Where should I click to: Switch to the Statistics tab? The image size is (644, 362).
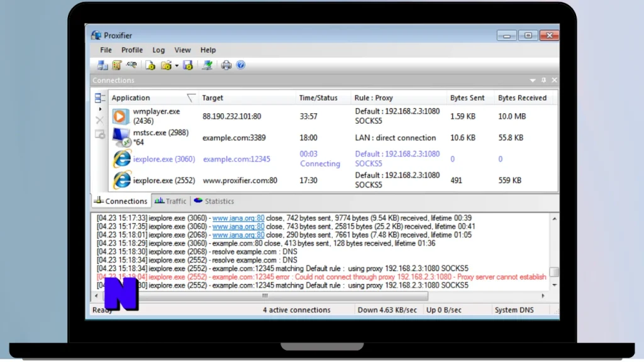pos(214,201)
